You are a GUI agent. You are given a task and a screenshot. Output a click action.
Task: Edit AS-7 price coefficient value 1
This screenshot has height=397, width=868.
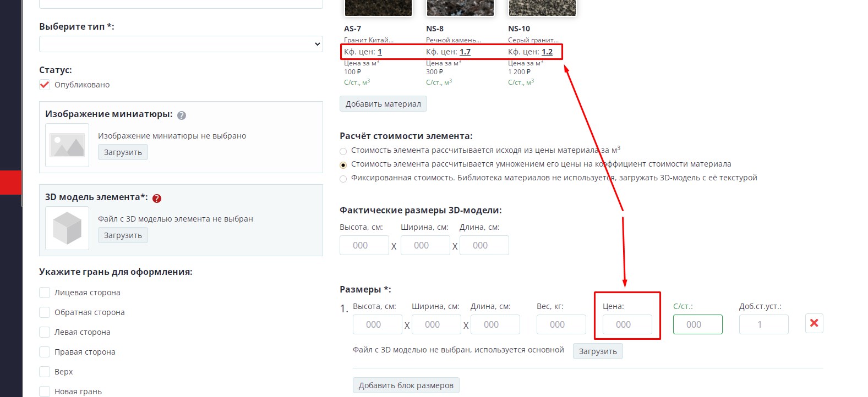coord(380,52)
